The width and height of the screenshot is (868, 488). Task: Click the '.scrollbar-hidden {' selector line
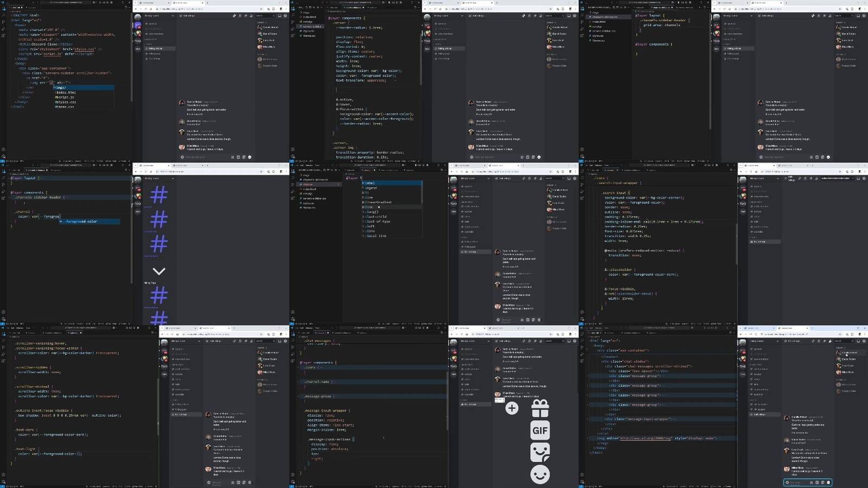(33, 367)
